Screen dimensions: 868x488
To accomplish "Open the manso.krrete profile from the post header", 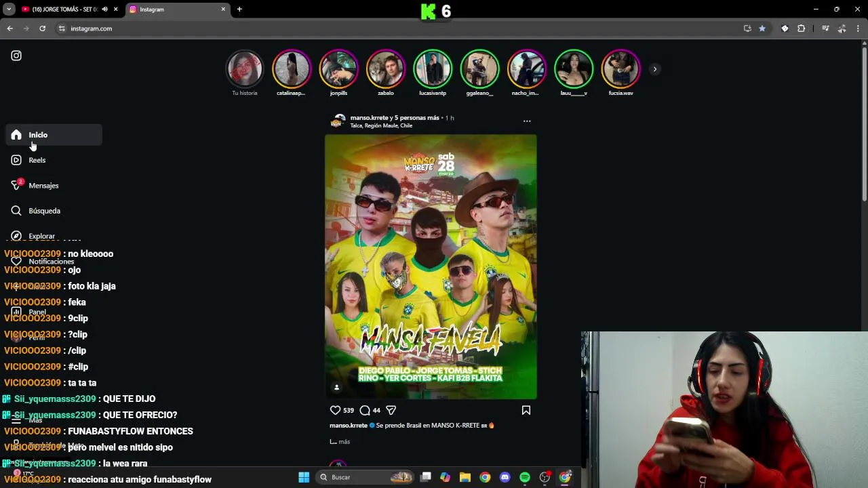I will [368, 118].
